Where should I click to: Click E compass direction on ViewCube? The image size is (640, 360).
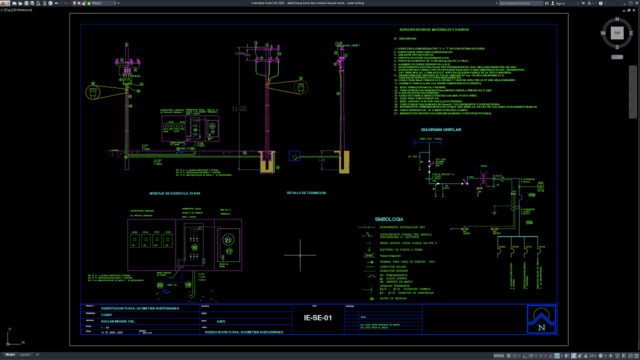pyautogui.click(x=631, y=33)
